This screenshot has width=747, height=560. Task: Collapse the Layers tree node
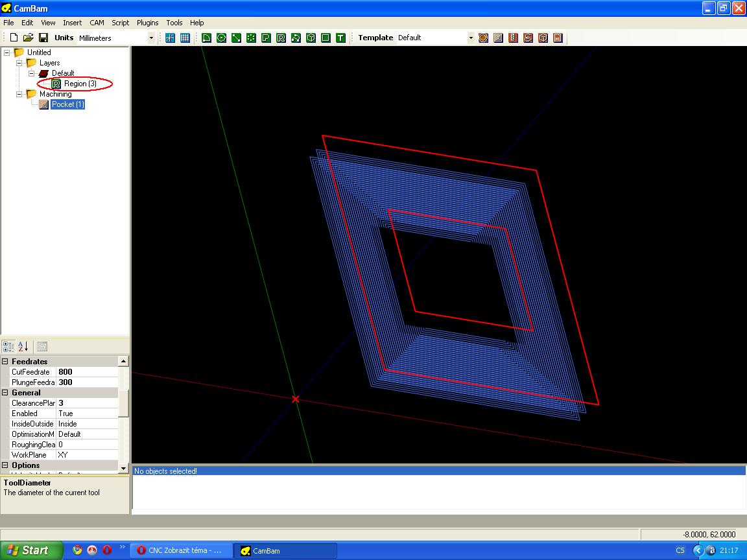[x=19, y=63]
